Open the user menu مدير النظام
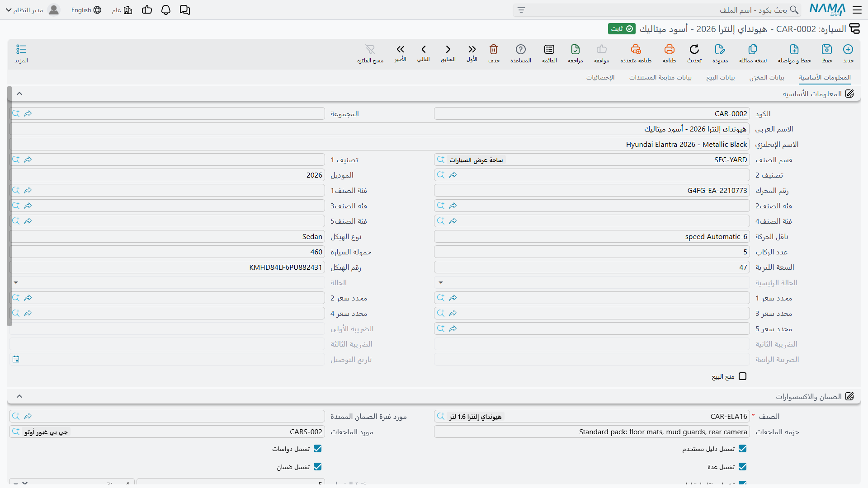The height and width of the screenshot is (488, 868). coord(33,10)
